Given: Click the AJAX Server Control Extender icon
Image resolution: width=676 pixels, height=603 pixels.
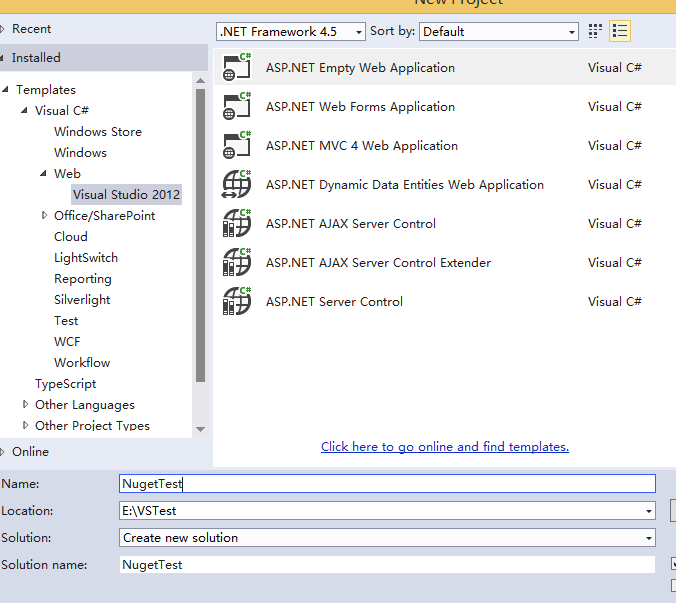Looking at the screenshot, I should click(237, 262).
